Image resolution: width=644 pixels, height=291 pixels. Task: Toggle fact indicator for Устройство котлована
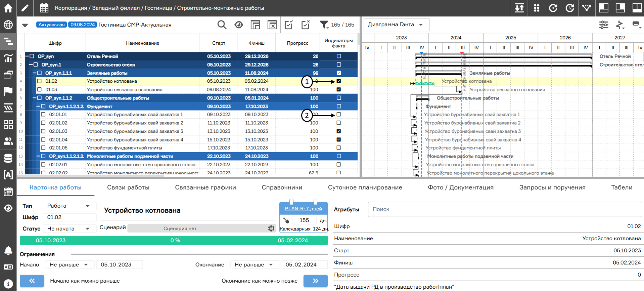(338, 81)
